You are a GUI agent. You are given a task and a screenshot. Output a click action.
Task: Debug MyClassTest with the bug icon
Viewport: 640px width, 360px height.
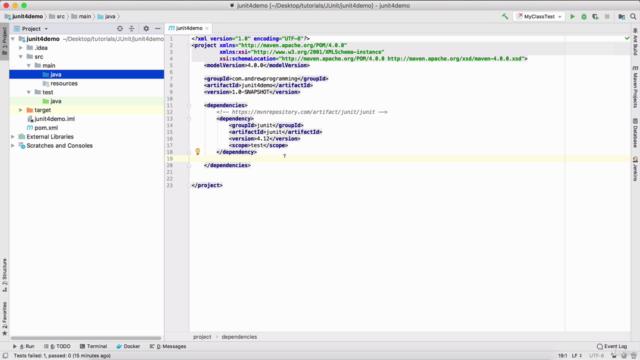(584, 16)
